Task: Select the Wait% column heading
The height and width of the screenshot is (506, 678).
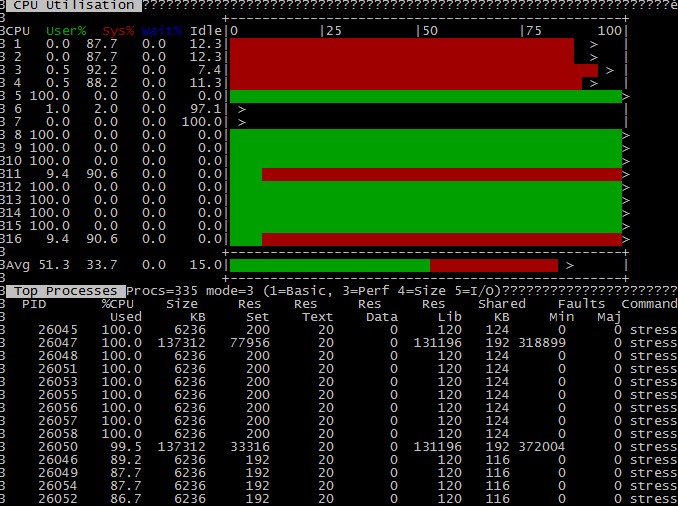Action: click(162, 31)
